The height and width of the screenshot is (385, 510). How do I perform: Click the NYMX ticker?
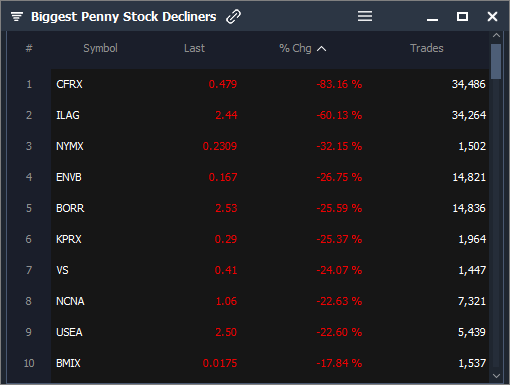tap(70, 146)
